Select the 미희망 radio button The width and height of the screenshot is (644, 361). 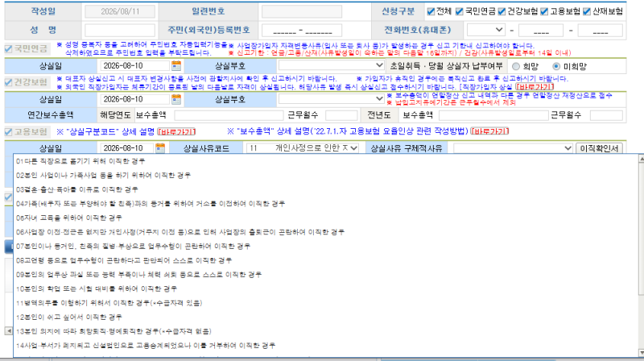(x=556, y=66)
